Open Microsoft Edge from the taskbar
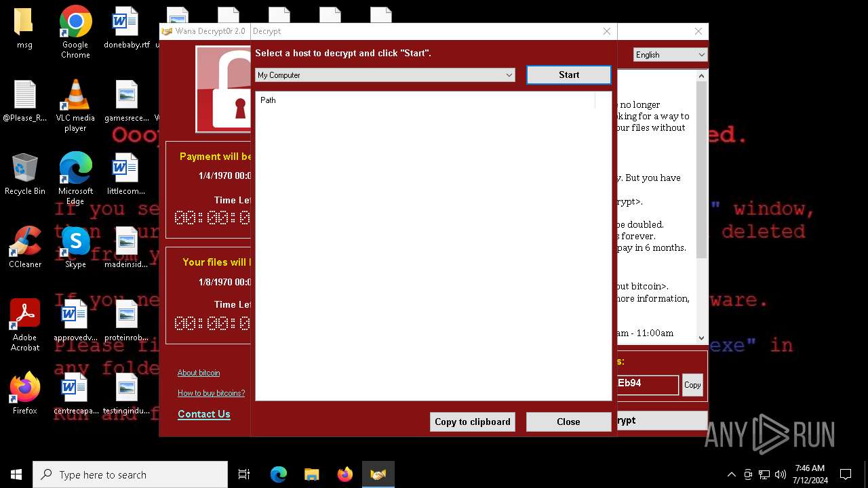Image resolution: width=868 pixels, height=488 pixels. 279,474
